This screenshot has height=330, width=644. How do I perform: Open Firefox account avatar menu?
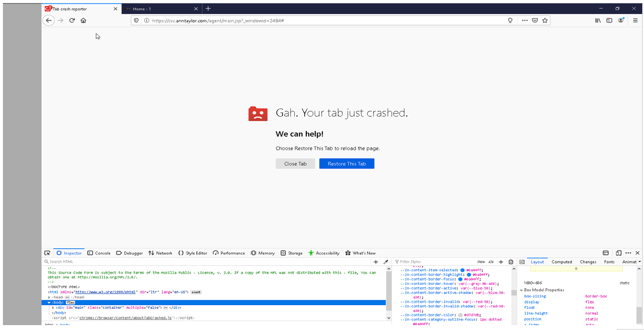click(621, 20)
